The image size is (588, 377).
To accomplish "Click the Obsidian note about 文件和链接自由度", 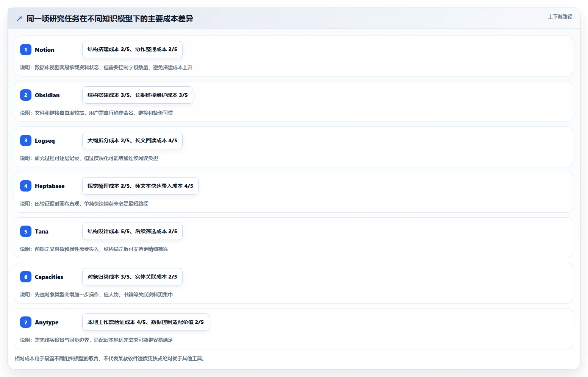I will pyautogui.click(x=96, y=113).
